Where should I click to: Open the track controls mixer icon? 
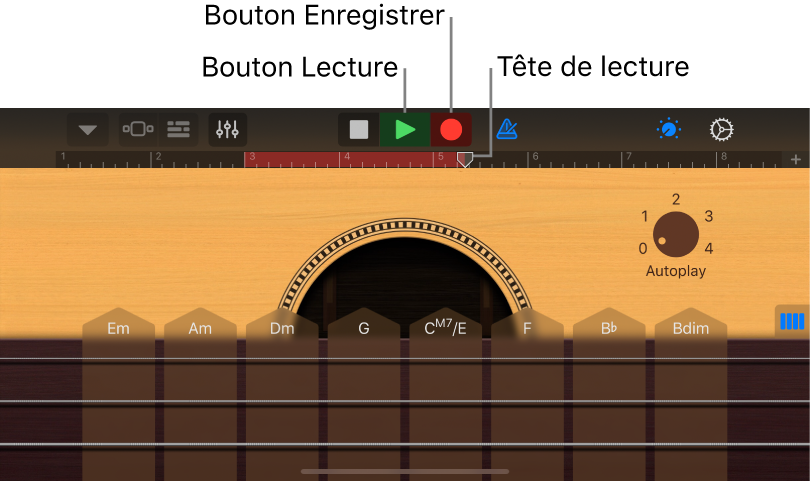(228, 129)
